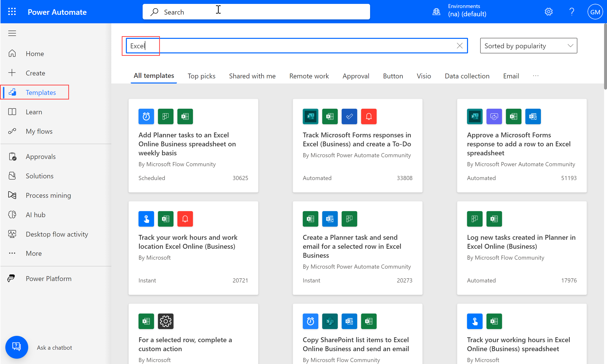Switch to the Top picks tab

coord(201,76)
